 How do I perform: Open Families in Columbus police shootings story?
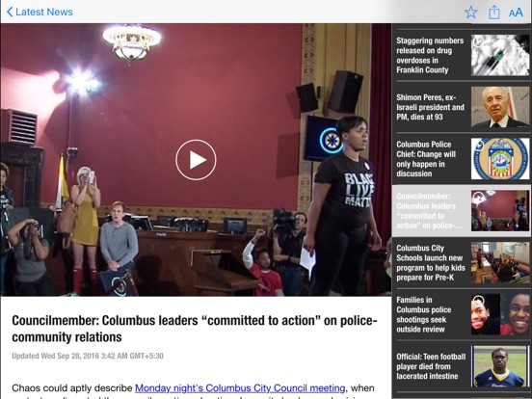pyautogui.click(x=462, y=314)
